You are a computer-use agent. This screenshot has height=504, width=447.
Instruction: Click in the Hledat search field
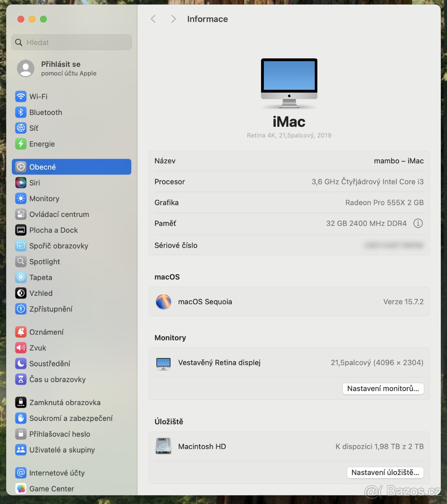click(71, 42)
